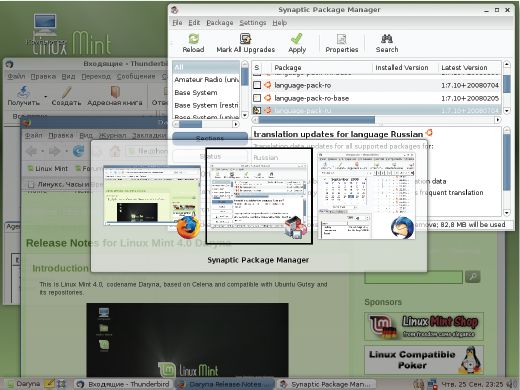
Task: Open Synaptic Settings menu
Action: (253, 23)
